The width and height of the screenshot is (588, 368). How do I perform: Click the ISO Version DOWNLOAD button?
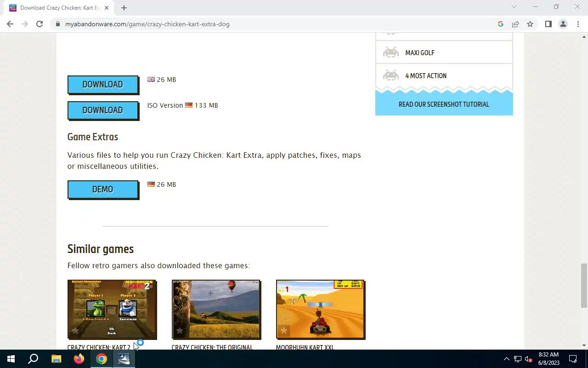coord(103,110)
